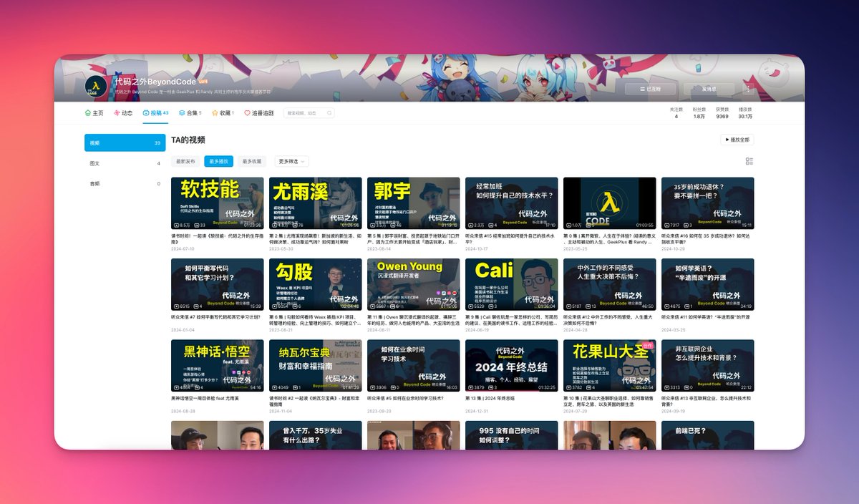This screenshot has width=859, height=504.
Task: Click the 播放全部 play all button
Action: coord(737,140)
